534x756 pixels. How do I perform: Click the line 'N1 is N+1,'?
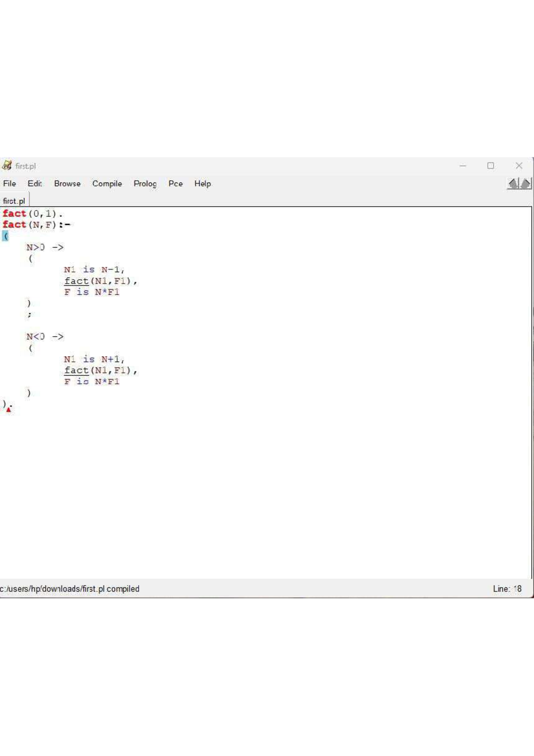[94, 359]
